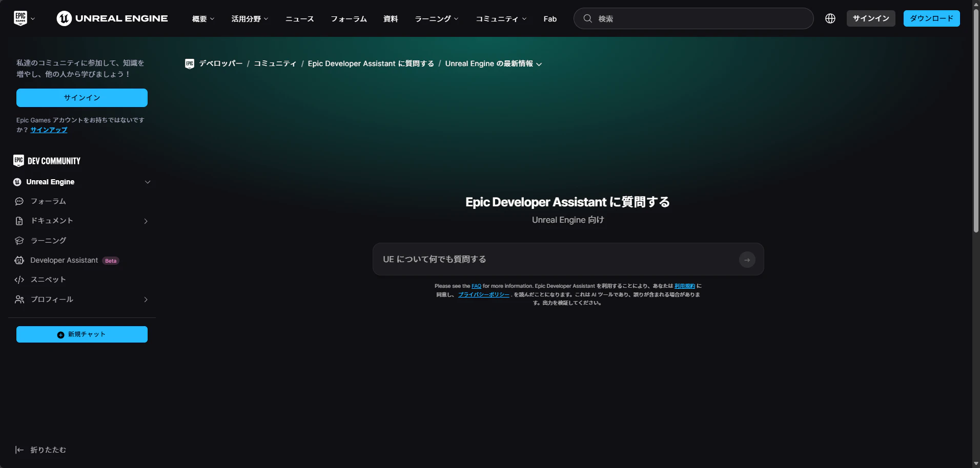Click the snippets code bracket icon

click(19, 280)
